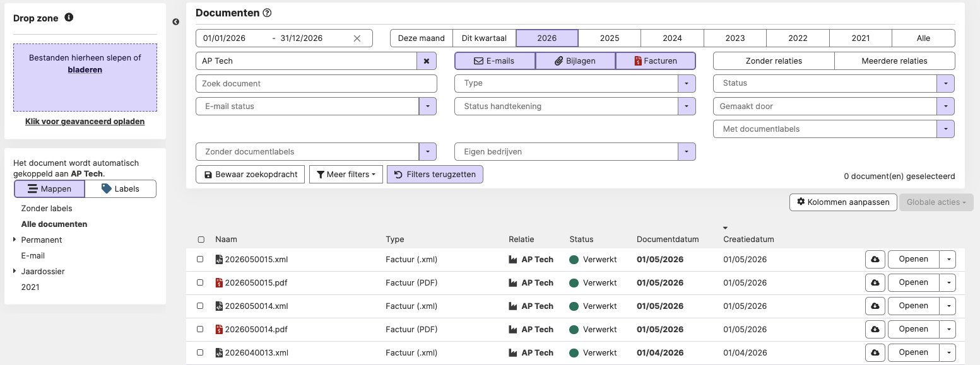This screenshot has width=980, height=365.
Task: Click the PDF file icon of 2026050015.pdf
Action: [219, 282]
